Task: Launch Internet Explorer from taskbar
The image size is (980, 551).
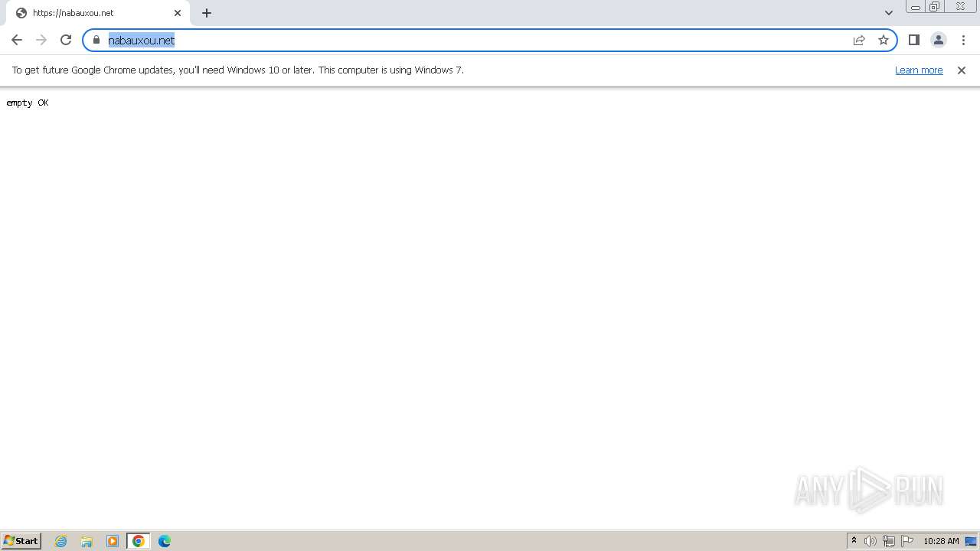Action: click(x=61, y=541)
